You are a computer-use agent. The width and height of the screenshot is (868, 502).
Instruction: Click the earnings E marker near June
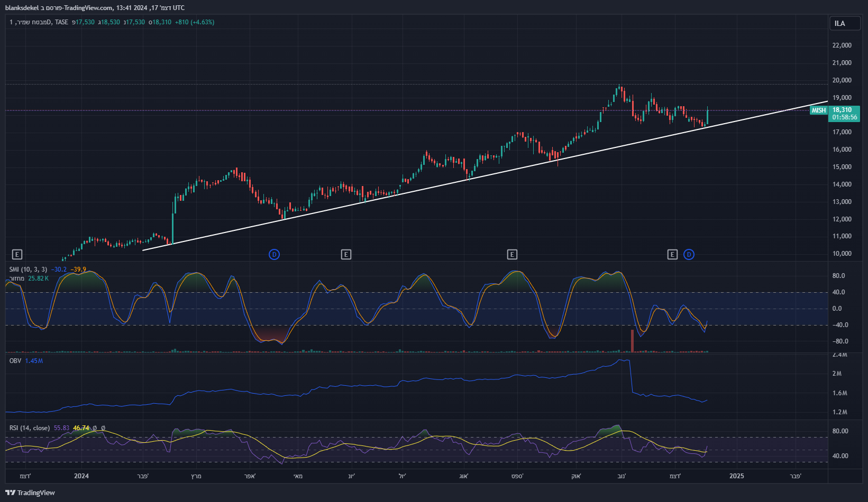tap(346, 255)
